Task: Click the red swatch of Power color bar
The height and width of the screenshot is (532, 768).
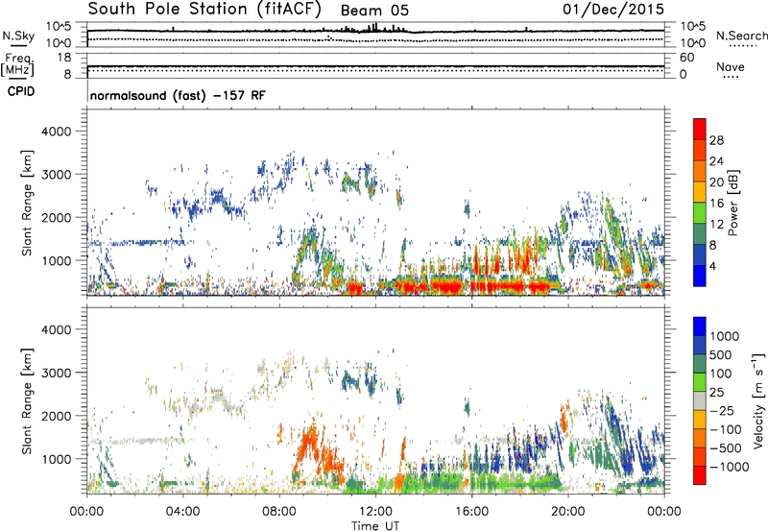Action: 700,128
